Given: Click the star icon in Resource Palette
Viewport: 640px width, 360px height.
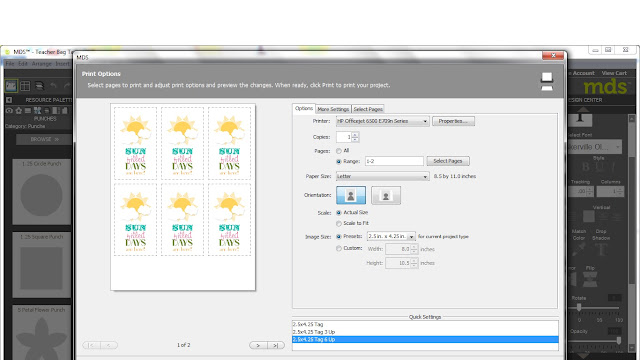Looking at the screenshot, I should pos(19,111).
